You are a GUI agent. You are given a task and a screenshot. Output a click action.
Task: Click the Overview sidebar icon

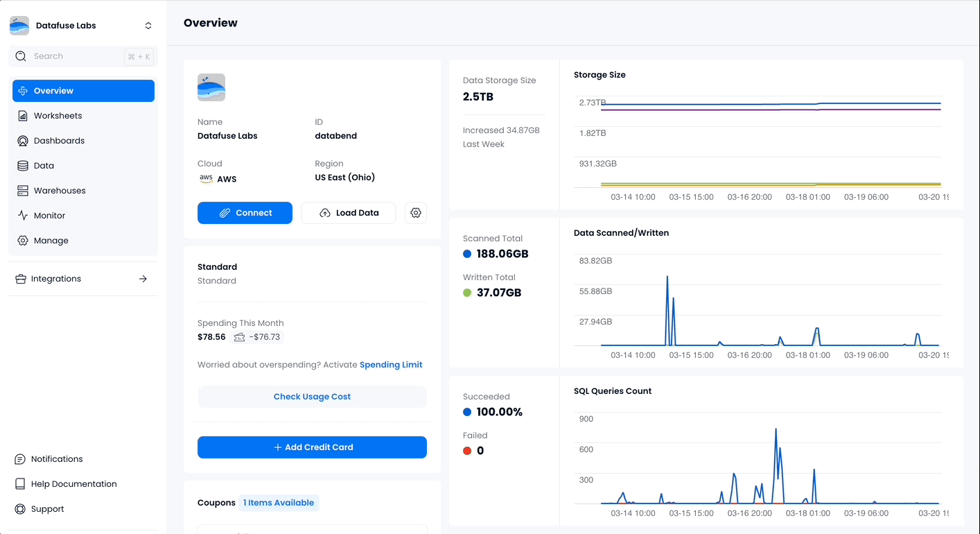point(23,91)
